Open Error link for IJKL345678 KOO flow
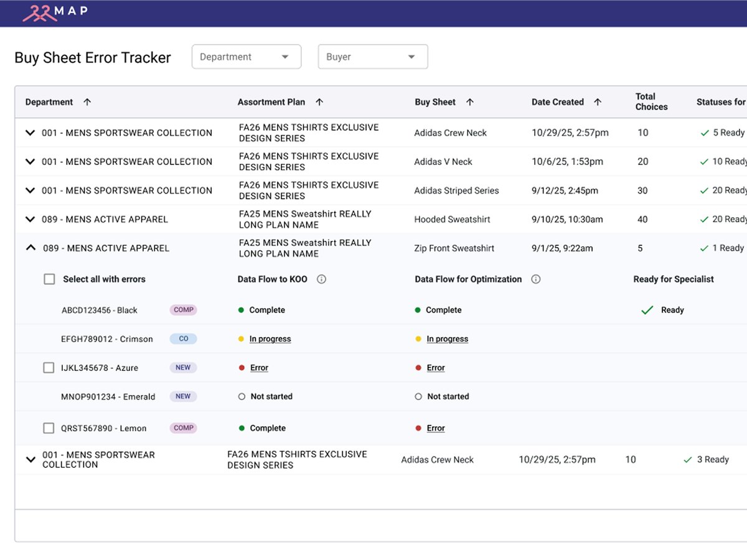This screenshot has width=747, height=560. [x=259, y=368]
